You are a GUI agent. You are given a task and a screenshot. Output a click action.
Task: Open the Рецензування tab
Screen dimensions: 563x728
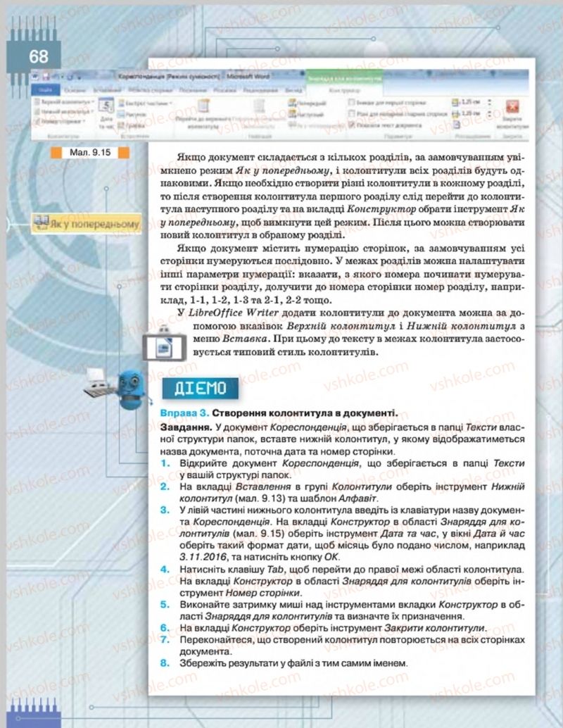coord(260,89)
